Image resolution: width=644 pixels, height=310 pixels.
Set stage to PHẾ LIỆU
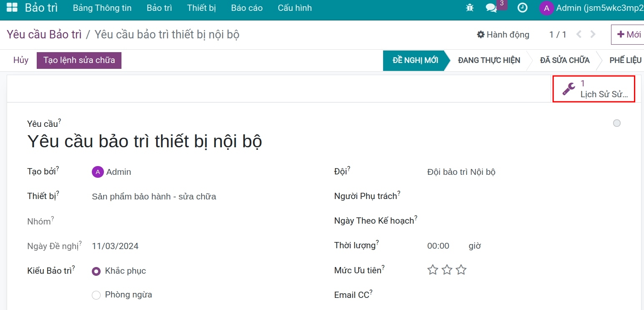point(625,60)
